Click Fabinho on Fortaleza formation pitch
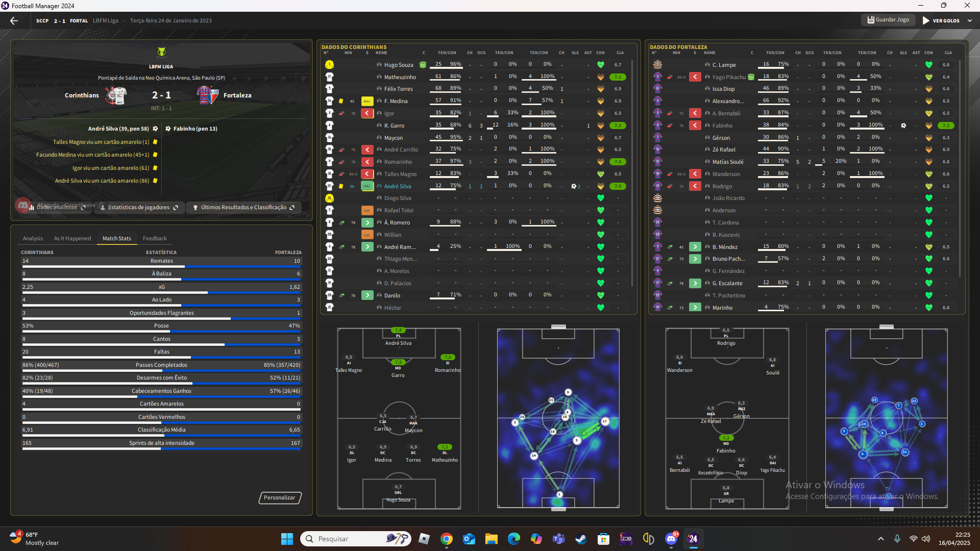 point(726,444)
